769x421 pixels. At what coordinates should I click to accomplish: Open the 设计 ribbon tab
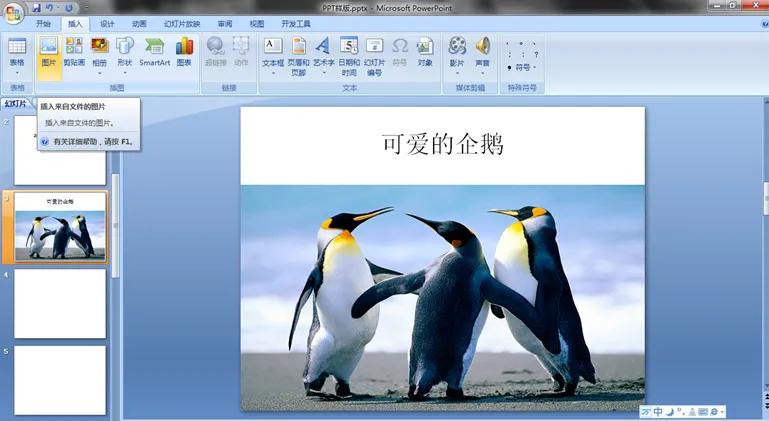click(107, 24)
